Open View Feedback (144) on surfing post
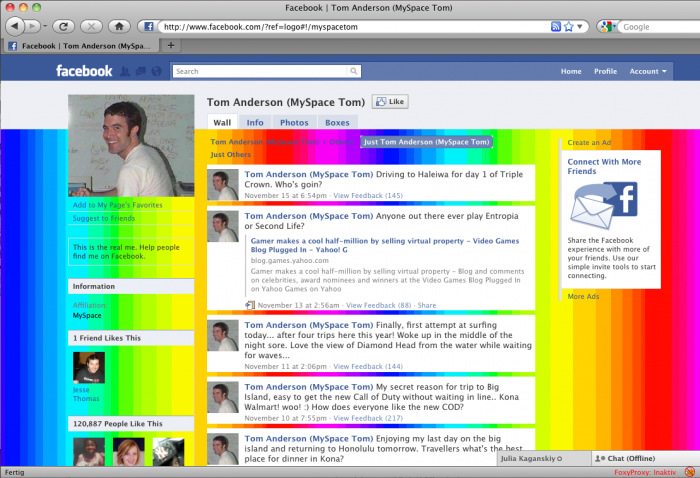The height and width of the screenshot is (478, 700). (368, 366)
